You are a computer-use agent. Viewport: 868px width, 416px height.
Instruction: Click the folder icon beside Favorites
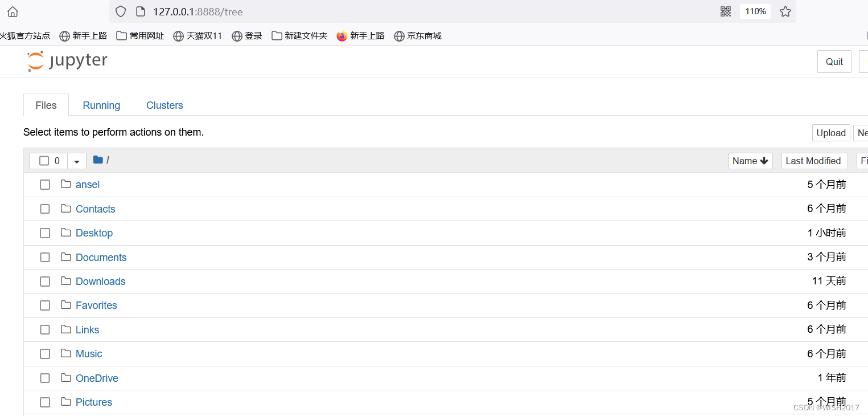tap(66, 305)
